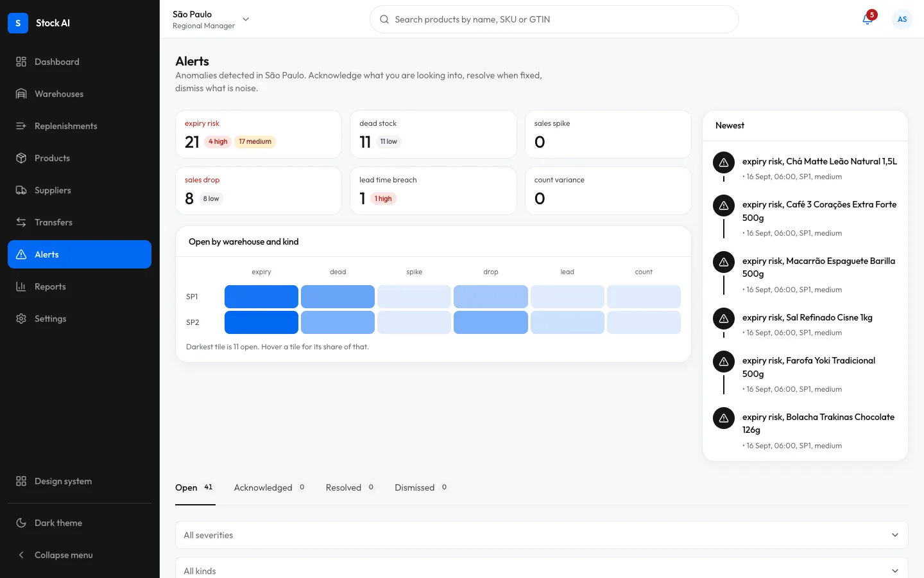Image resolution: width=924 pixels, height=578 pixels.
Task: Click the 4 high badge
Action: (218, 142)
